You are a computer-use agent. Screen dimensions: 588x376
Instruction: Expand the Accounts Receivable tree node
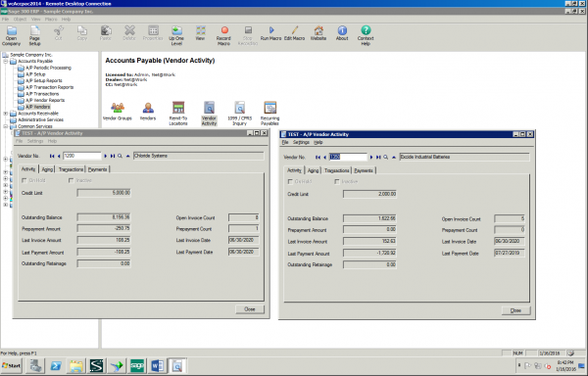(x=6, y=114)
